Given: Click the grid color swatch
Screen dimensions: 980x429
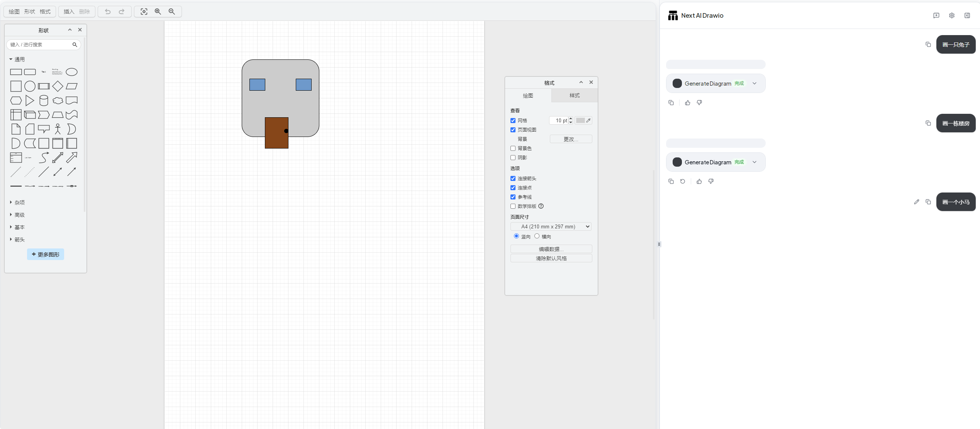Looking at the screenshot, I should click(580, 120).
